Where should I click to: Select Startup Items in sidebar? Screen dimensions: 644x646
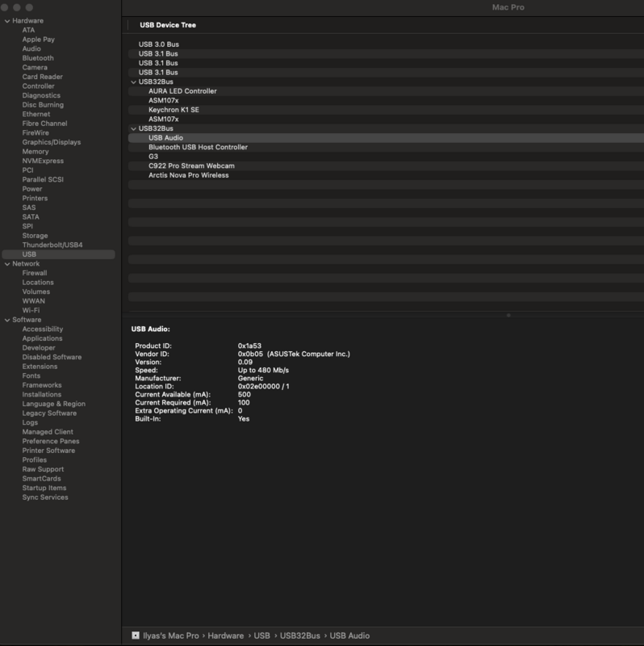44,488
